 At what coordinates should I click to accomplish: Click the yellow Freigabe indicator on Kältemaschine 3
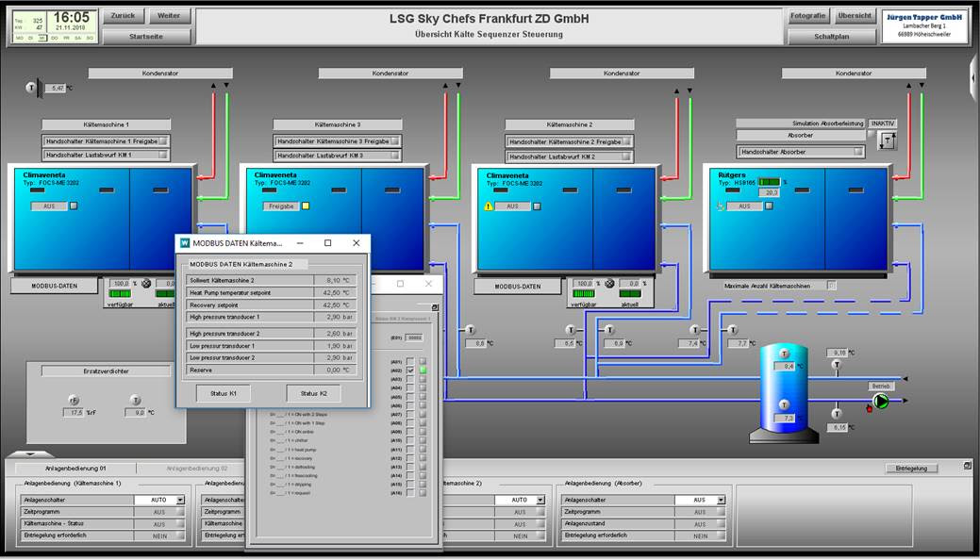[306, 206]
